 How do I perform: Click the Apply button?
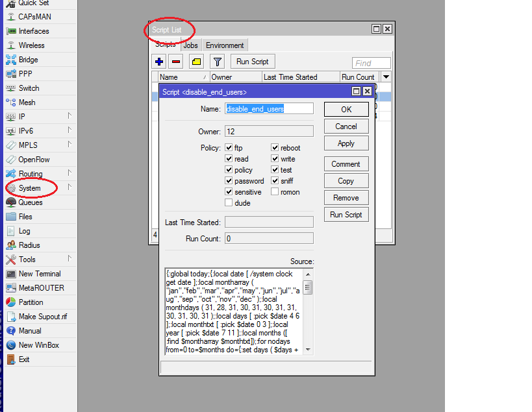pyautogui.click(x=346, y=143)
